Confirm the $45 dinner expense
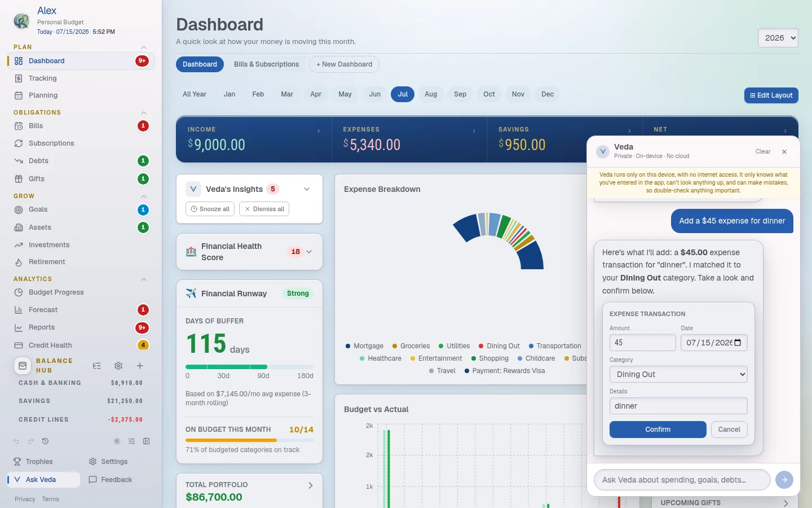 pyautogui.click(x=658, y=430)
